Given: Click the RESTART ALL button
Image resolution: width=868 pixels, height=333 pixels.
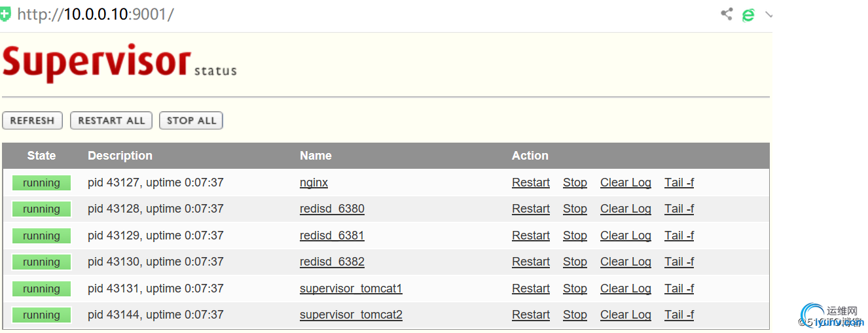Looking at the screenshot, I should (x=111, y=120).
